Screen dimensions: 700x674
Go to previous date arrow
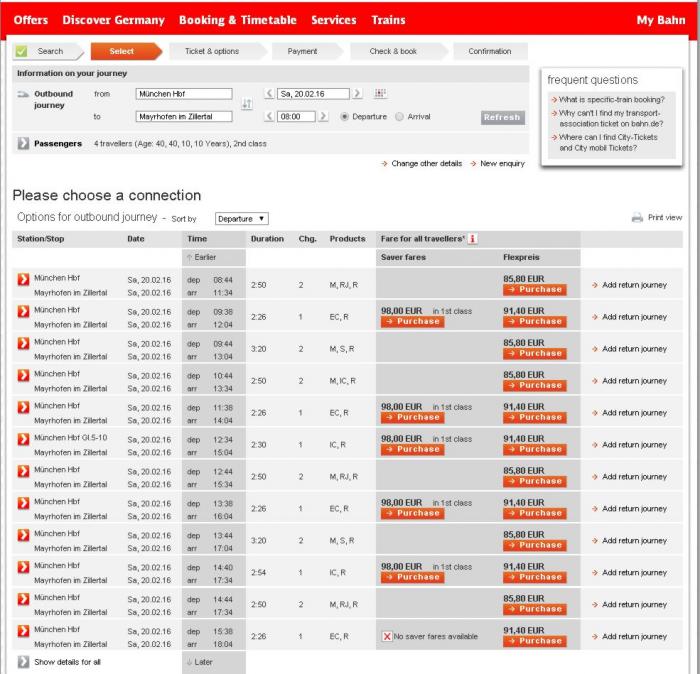point(269,93)
